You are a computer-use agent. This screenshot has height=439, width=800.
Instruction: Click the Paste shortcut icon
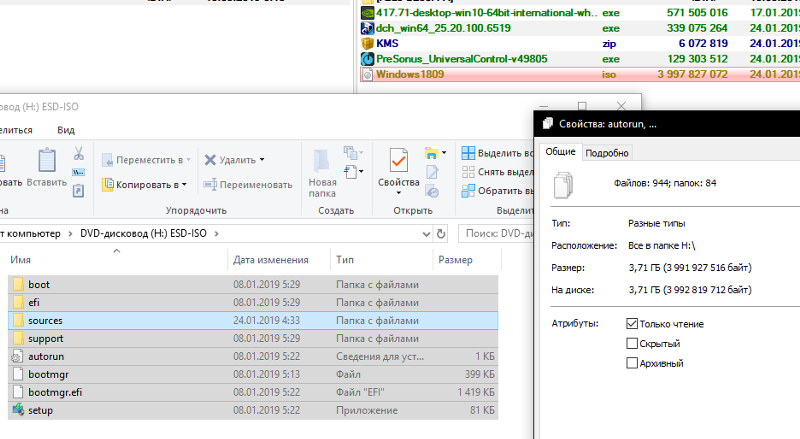click(x=79, y=191)
